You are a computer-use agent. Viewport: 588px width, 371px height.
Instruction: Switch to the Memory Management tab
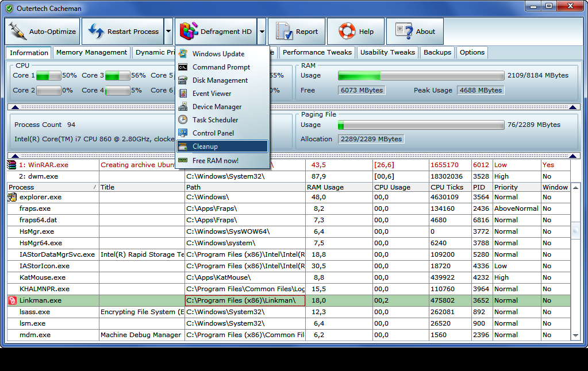[91, 52]
